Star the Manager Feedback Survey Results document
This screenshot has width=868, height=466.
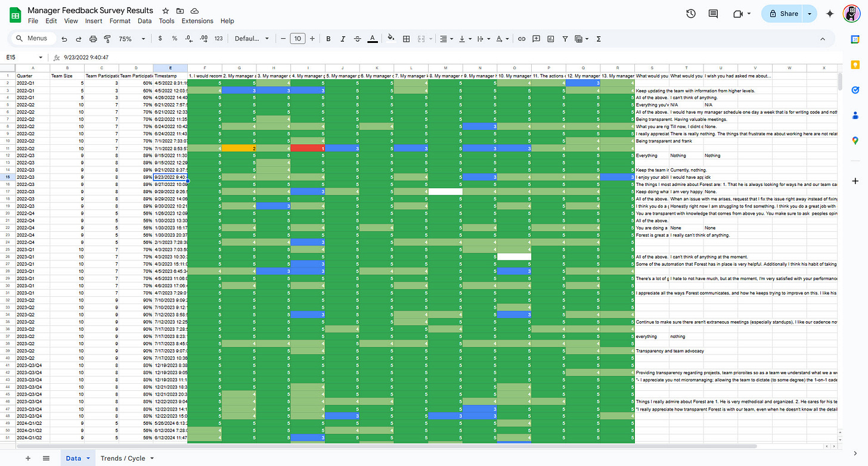[165, 11]
